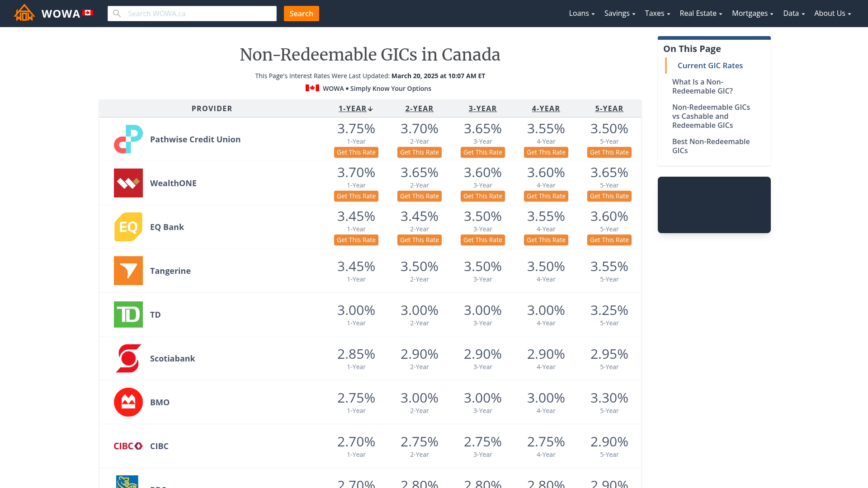Get Pathwise 2-Year 3.70% rate
The height and width of the screenshot is (488, 868).
(420, 152)
